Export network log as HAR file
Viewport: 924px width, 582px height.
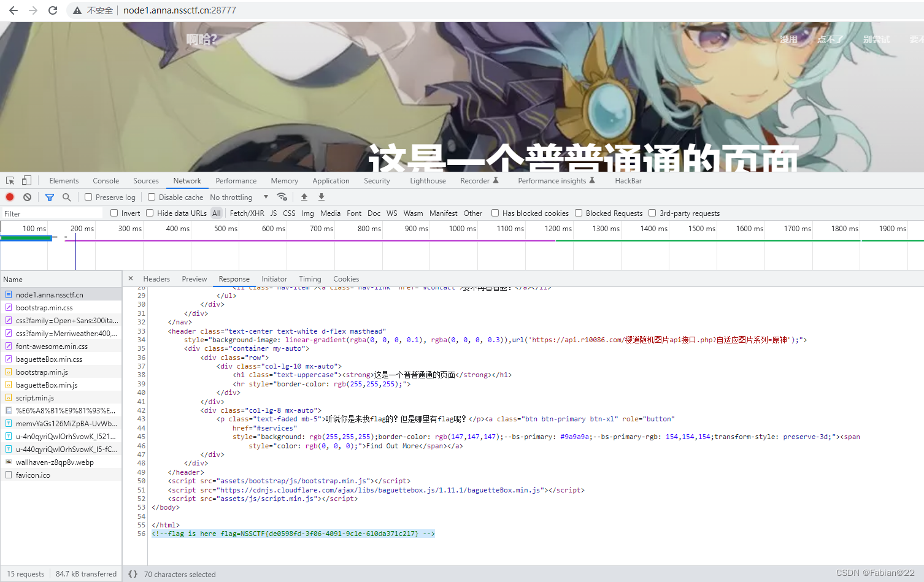coord(321,197)
